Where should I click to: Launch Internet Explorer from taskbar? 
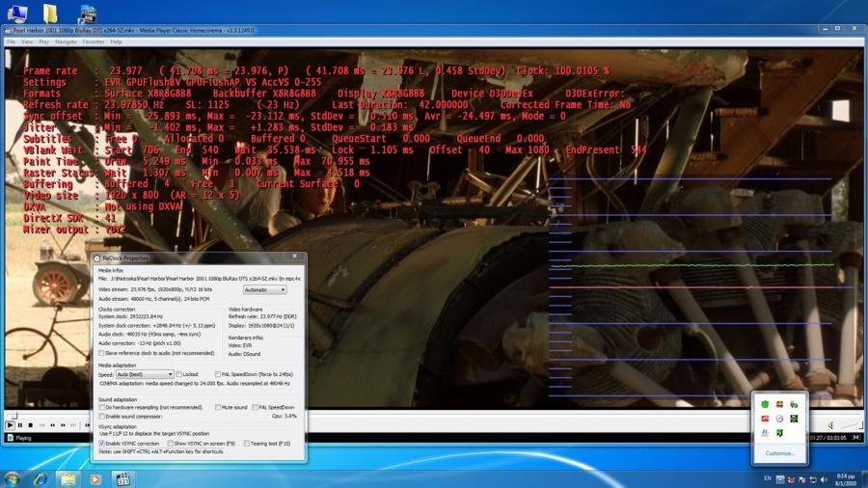coord(41,478)
